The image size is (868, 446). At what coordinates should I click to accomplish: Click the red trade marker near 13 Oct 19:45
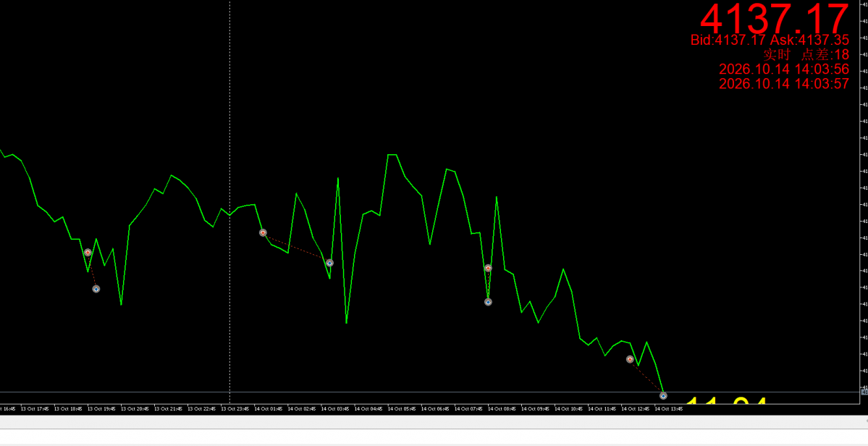click(x=88, y=253)
